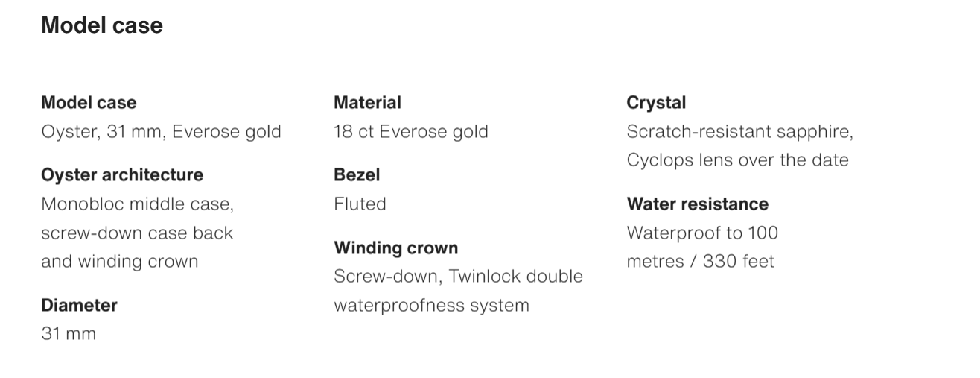
Task: Click the Crystal label
Action: pos(656,102)
